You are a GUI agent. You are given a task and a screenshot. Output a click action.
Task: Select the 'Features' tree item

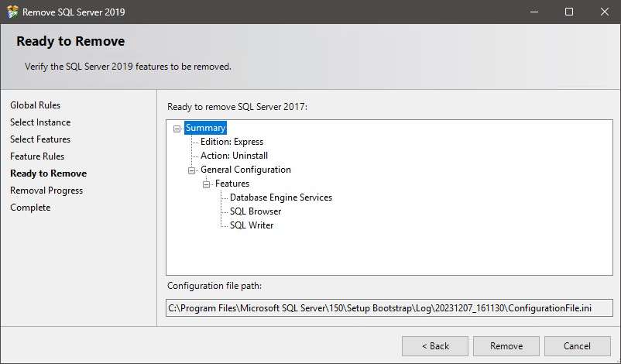(232, 184)
